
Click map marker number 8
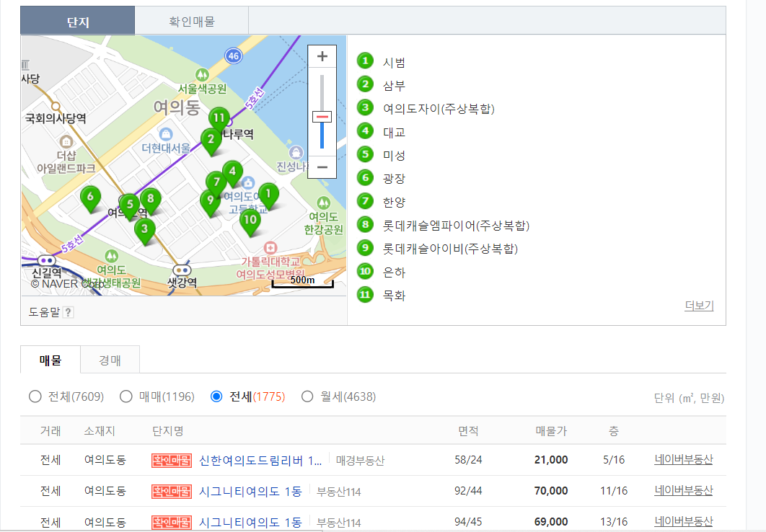tap(151, 200)
